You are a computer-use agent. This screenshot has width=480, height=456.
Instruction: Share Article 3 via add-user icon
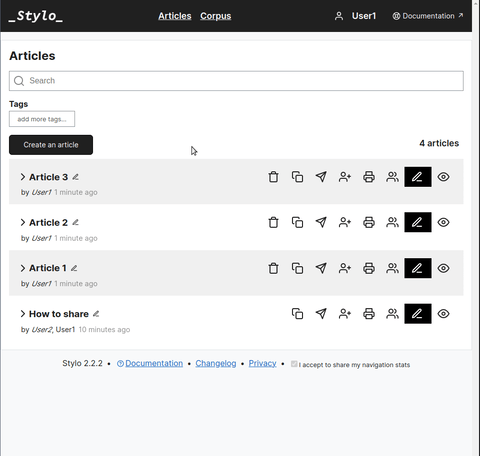[345, 177]
